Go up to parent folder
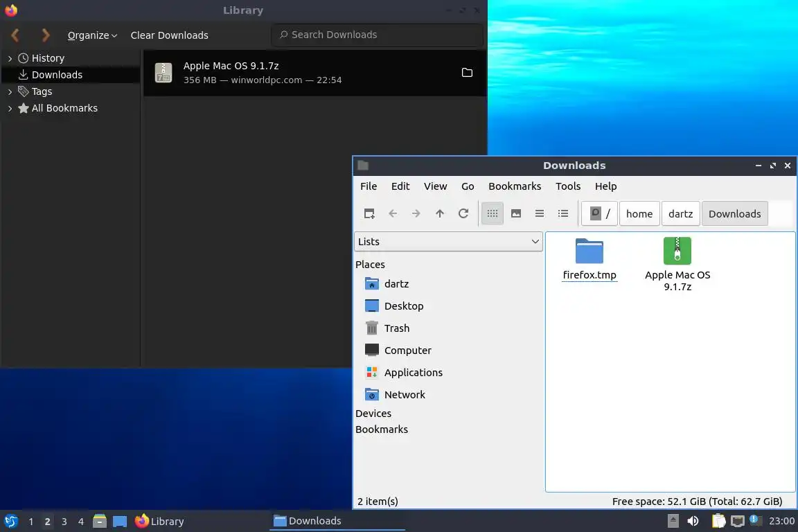 (440, 213)
